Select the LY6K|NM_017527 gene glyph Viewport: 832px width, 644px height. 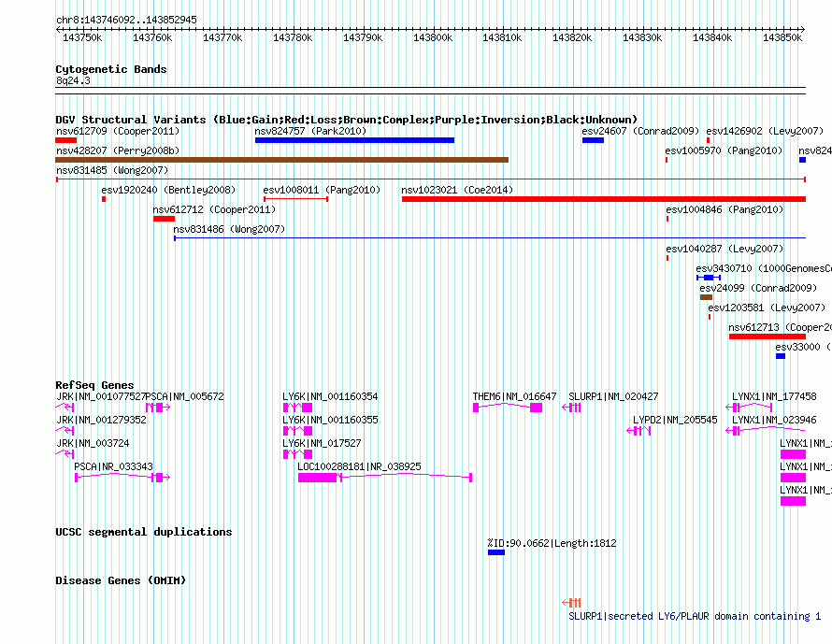(297, 454)
